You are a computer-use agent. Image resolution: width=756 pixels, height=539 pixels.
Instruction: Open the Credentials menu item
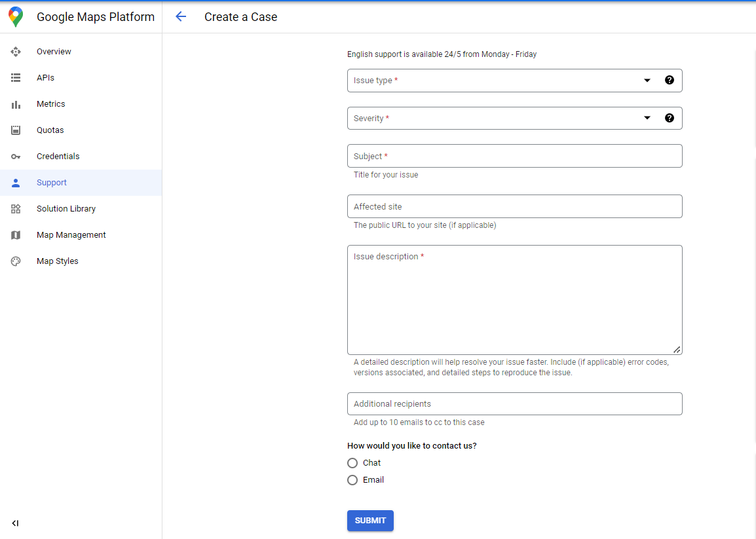coord(81,157)
